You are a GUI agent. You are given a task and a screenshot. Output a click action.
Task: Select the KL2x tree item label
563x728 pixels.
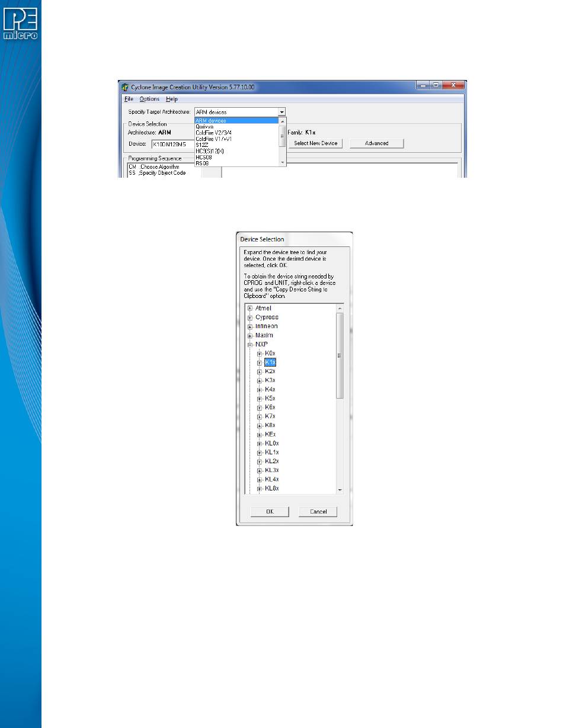click(x=272, y=461)
